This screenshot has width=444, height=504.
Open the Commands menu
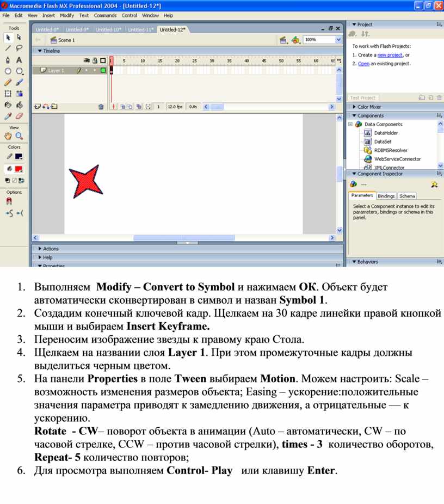pyautogui.click(x=105, y=15)
